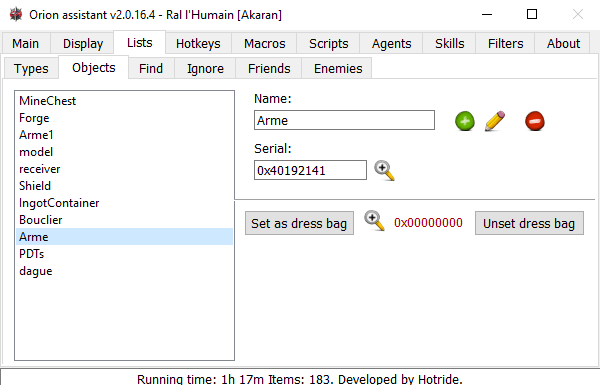Switch to the Macros tab
The image size is (600, 385).
click(x=264, y=44)
